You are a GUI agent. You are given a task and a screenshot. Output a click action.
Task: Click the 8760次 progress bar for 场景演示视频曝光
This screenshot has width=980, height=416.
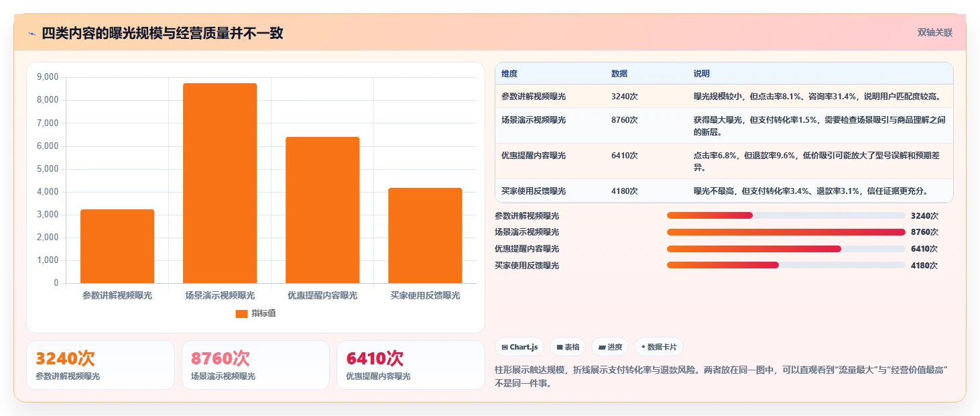click(x=786, y=232)
